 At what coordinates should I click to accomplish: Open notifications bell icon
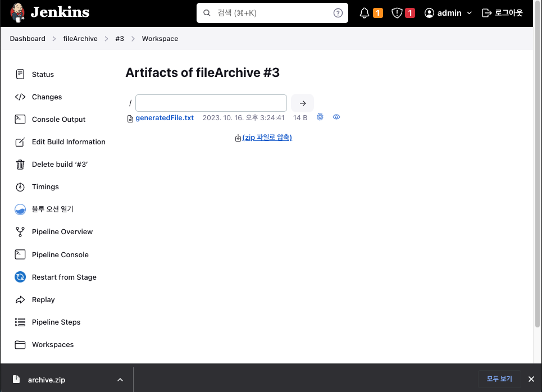pyautogui.click(x=365, y=13)
